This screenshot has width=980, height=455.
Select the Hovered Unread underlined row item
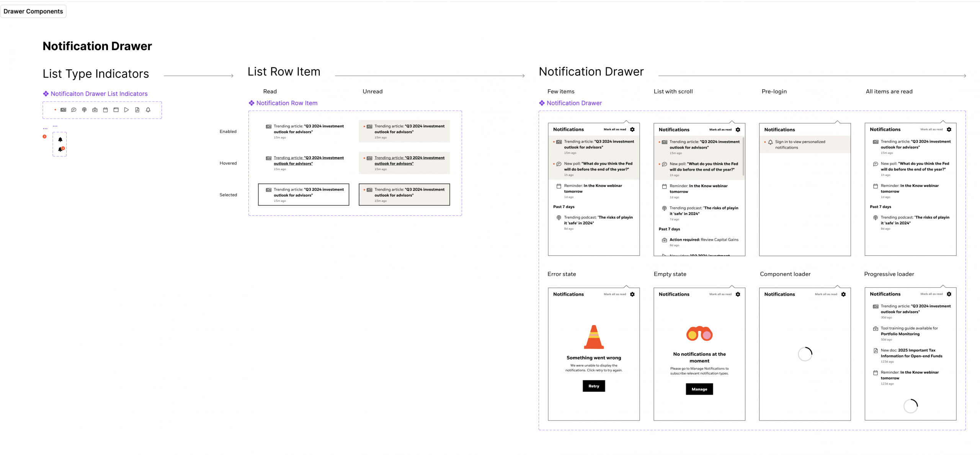tap(404, 163)
